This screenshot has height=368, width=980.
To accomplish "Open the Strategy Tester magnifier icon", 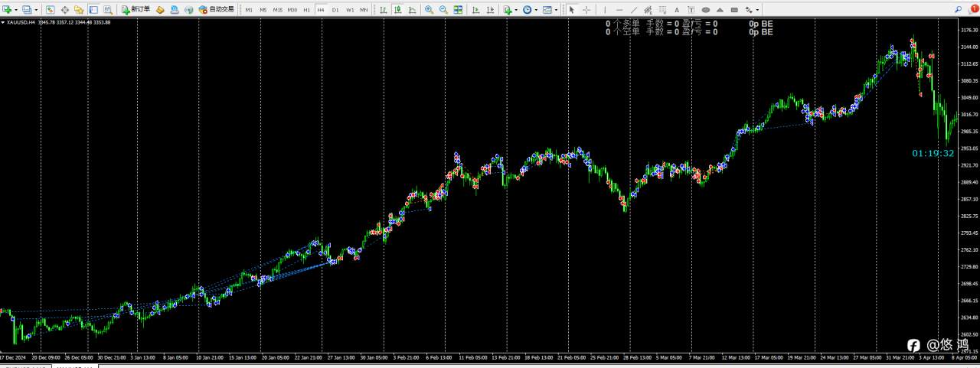I will click(x=108, y=9).
